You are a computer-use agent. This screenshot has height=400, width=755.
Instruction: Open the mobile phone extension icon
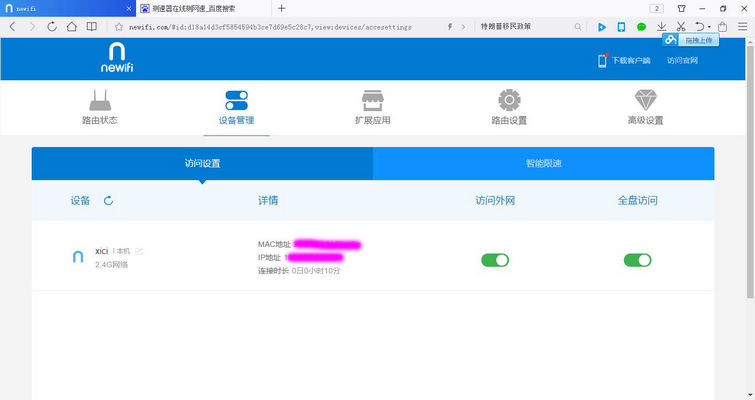coord(621,27)
